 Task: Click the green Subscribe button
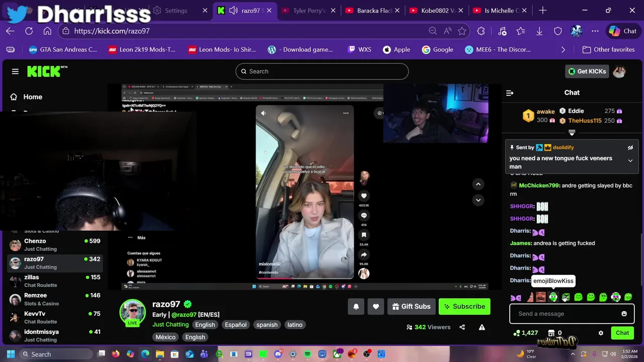pos(464,307)
